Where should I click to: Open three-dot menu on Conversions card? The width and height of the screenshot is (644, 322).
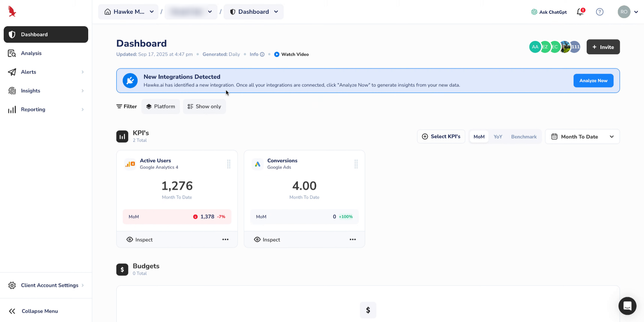point(353,240)
